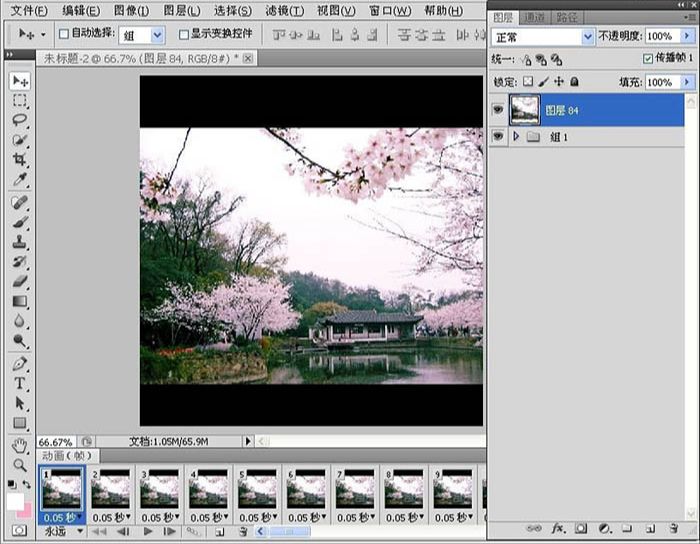Select the Clone Stamp tool
The height and width of the screenshot is (544, 700).
coord(20,242)
